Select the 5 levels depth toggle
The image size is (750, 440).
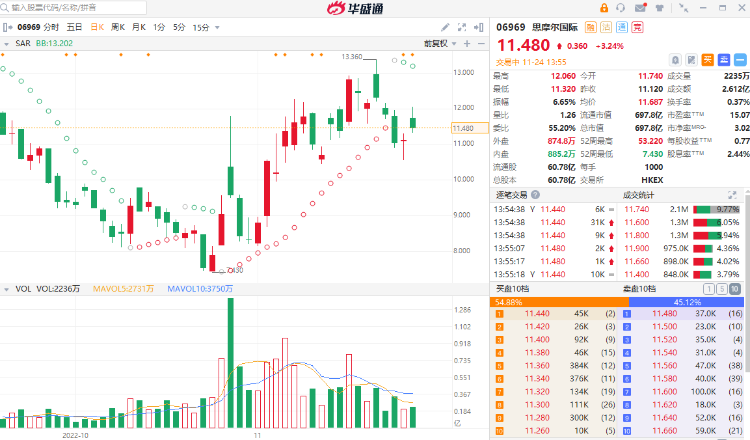723,288
